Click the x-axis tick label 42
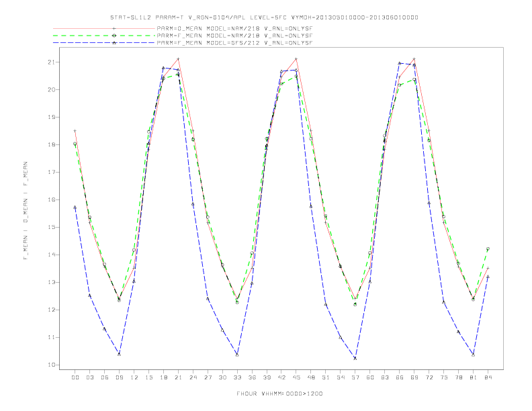Viewport: 532px width, 411px height. pos(281,377)
